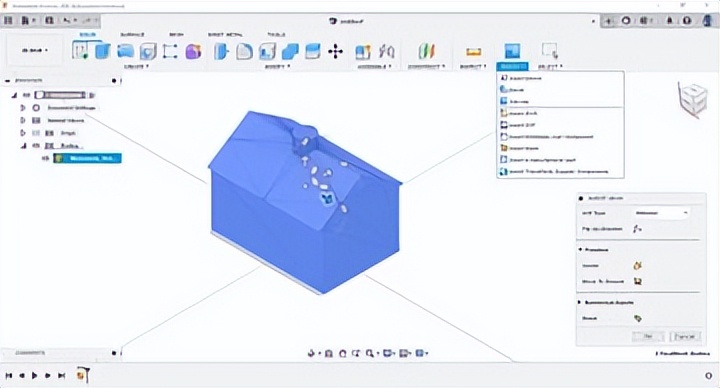This screenshot has width=720, height=388.
Task: Switch to the Surface tab
Action: point(132,34)
